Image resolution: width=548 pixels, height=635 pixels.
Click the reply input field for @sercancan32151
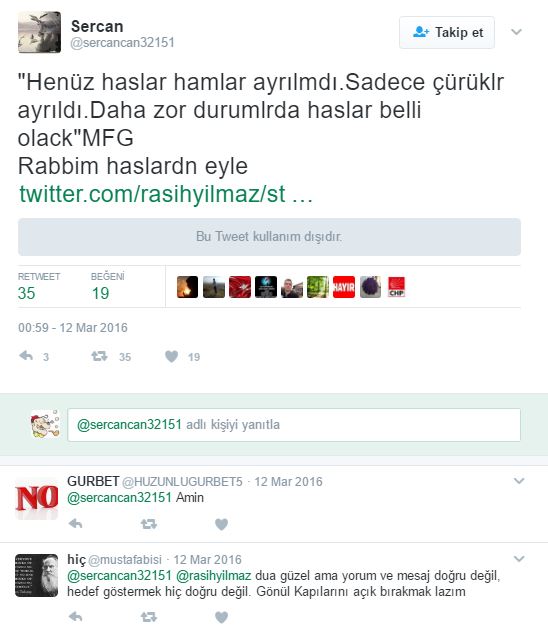[294, 425]
